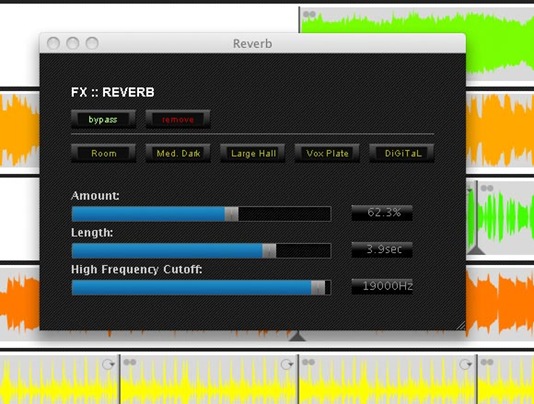Click the Amount slider handle
The image size is (534, 404).
(x=232, y=214)
